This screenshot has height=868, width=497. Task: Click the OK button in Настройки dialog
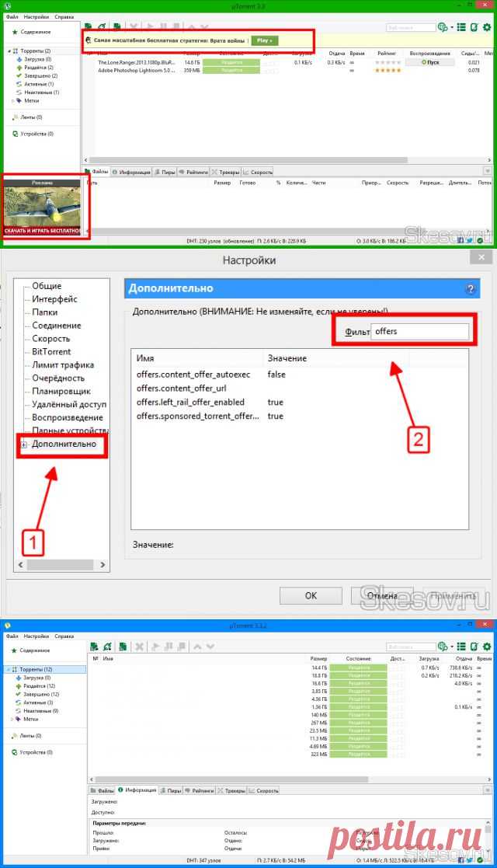pos(311,596)
